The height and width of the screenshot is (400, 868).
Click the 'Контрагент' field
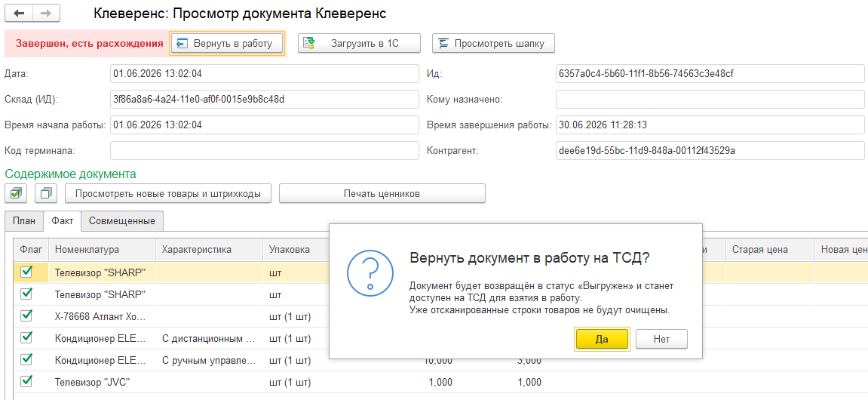[710, 150]
